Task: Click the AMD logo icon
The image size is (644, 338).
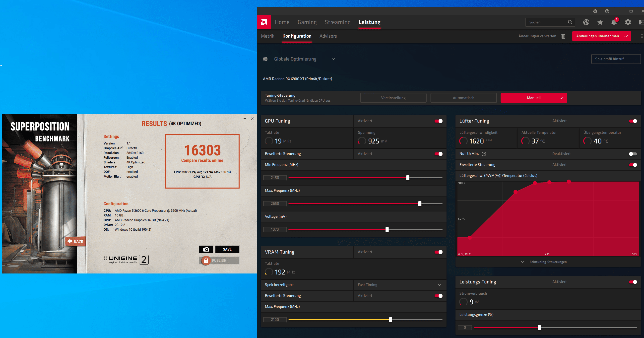Action: (x=264, y=22)
